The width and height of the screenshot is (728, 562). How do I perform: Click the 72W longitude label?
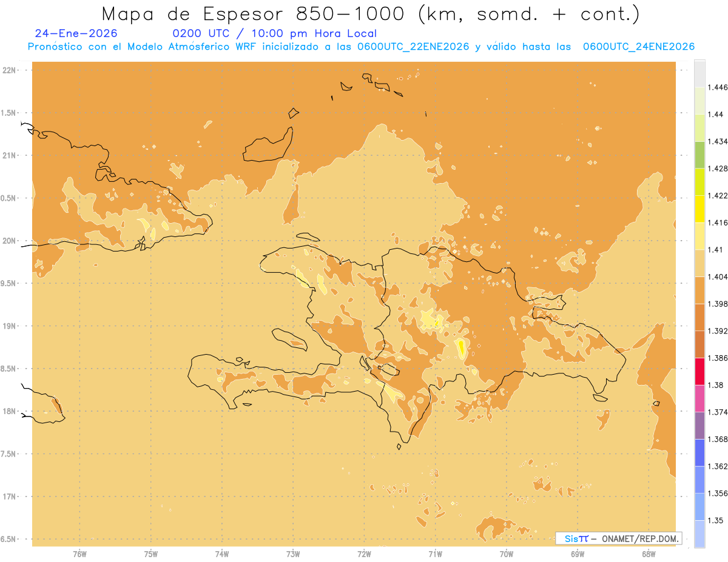click(x=365, y=554)
